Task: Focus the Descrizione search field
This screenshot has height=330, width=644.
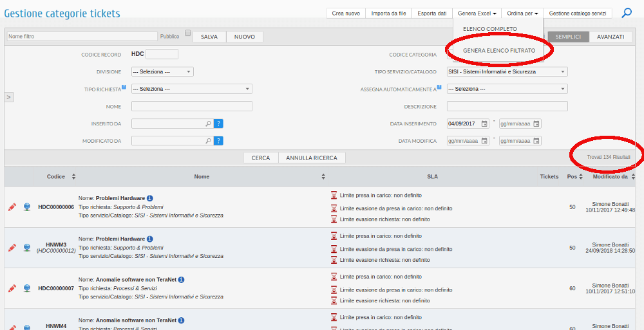Action: pos(507,106)
